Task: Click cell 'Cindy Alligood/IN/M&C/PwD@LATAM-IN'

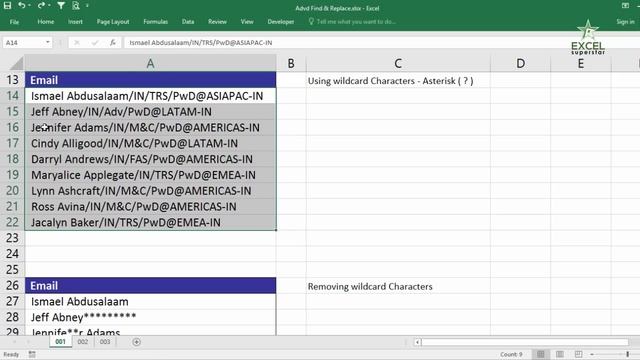Action: tap(150, 143)
